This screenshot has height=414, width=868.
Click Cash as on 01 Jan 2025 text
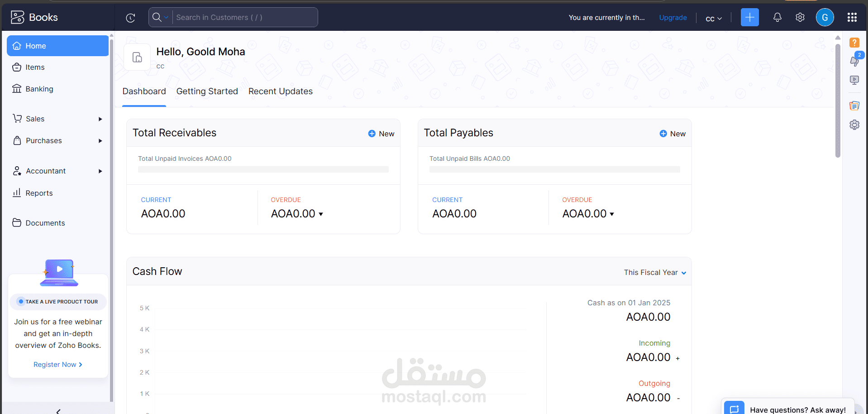click(629, 303)
